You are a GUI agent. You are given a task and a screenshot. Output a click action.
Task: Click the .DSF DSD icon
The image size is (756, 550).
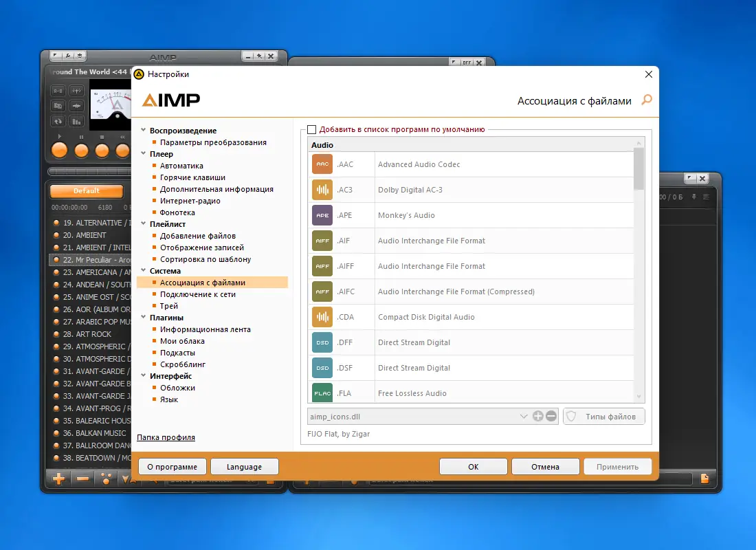[x=322, y=368]
